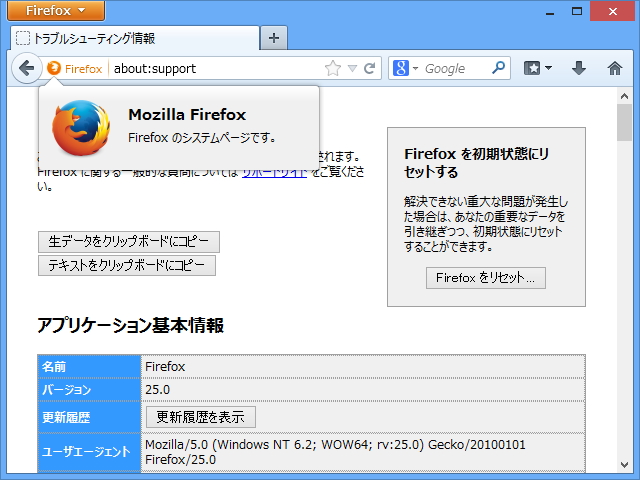Viewport: 640px width, 480px height.
Task: Click the name value Firefox in table
Action: [x=165, y=367]
